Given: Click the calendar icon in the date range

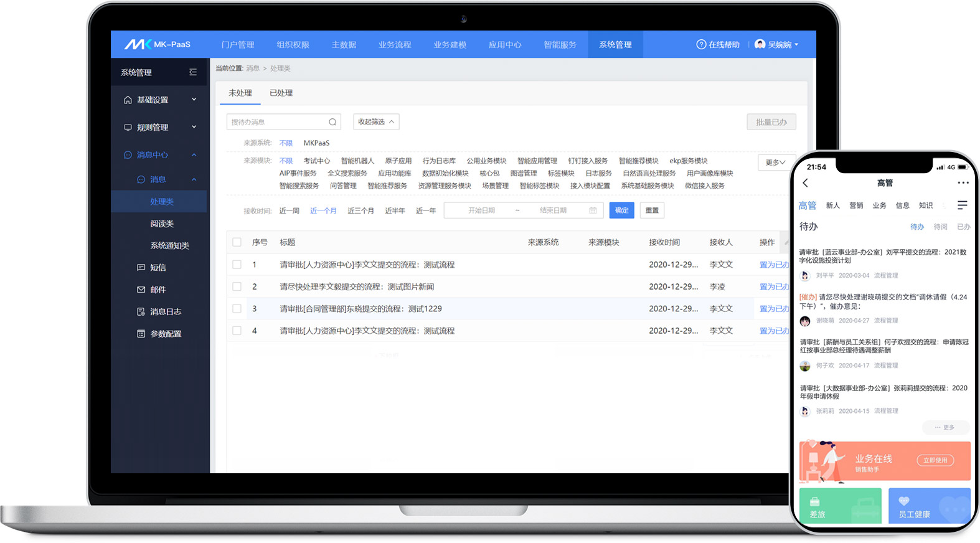Looking at the screenshot, I should pos(593,210).
